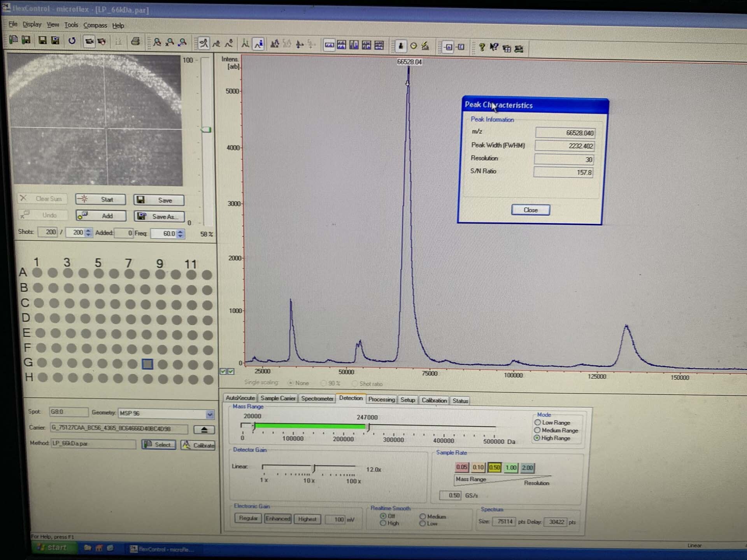The height and width of the screenshot is (560, 747).
Task: Close the Peak Characteristics dialog
Action: click(531, 210)
